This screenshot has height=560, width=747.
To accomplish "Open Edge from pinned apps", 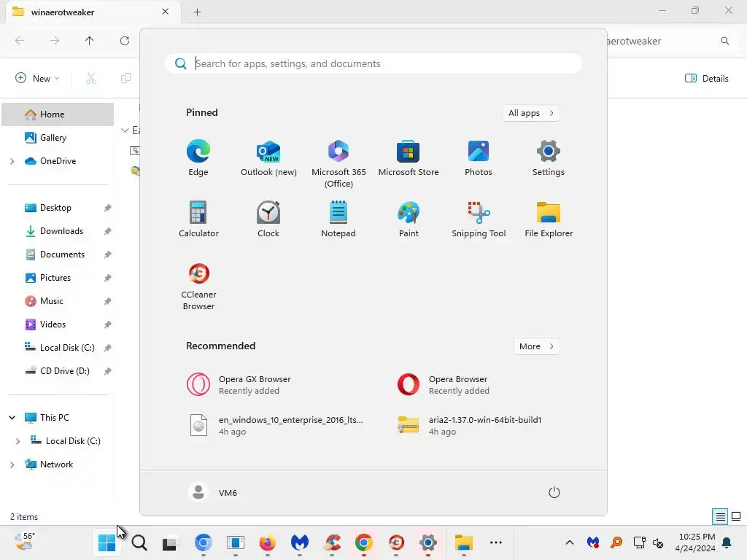I will tap(198, 158).
